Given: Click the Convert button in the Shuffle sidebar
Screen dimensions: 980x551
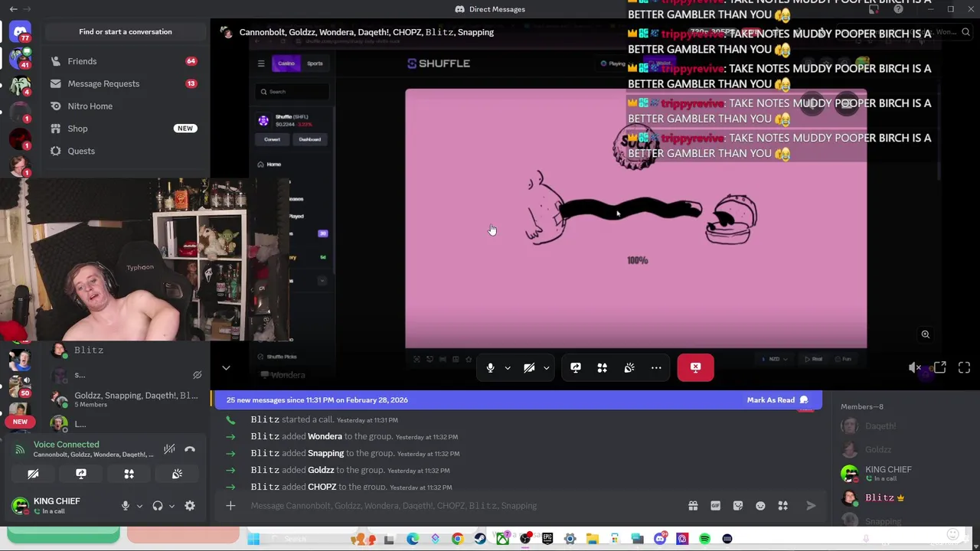Looking at the screenshot, I should click(x=273, y=139).
